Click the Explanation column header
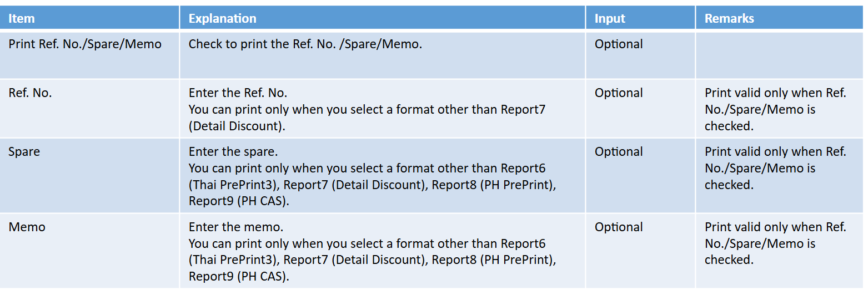The height and width of the screenshot is (290, 868). (382, 18)
